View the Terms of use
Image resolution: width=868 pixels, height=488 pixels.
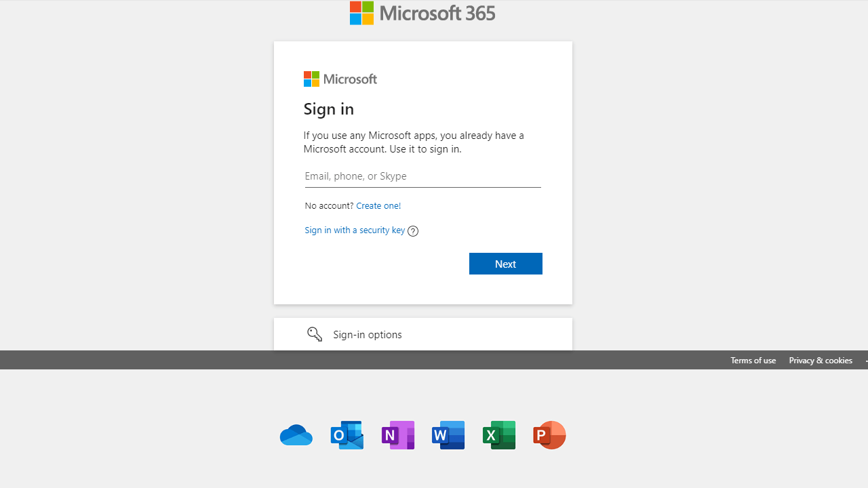coord(753,360)
